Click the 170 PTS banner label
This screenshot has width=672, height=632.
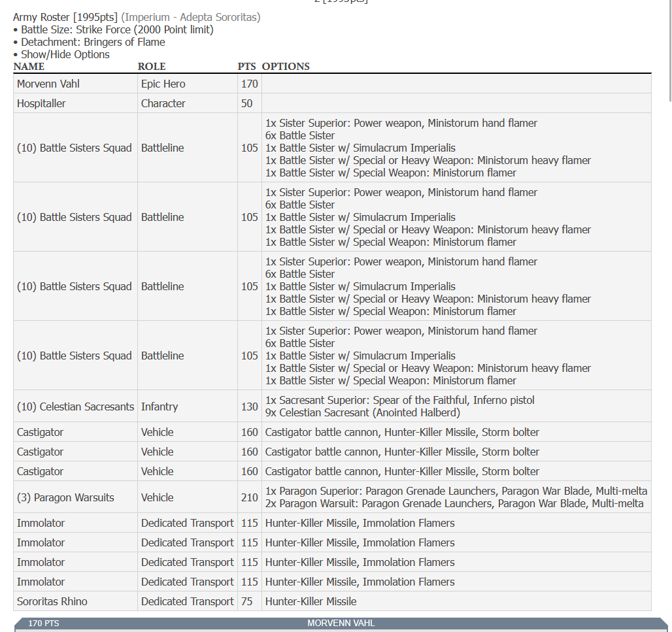[x=44, y=624]
